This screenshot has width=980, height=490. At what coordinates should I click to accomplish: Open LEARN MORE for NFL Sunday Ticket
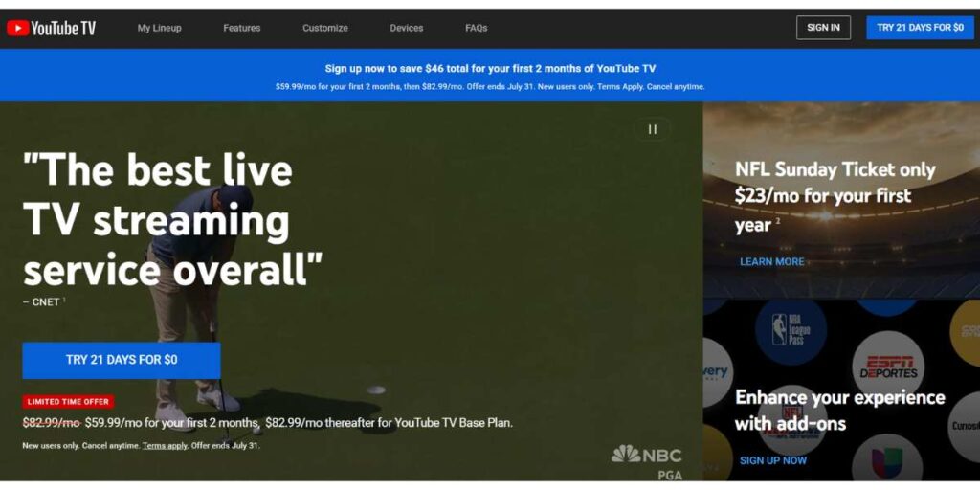click(772, 262)
